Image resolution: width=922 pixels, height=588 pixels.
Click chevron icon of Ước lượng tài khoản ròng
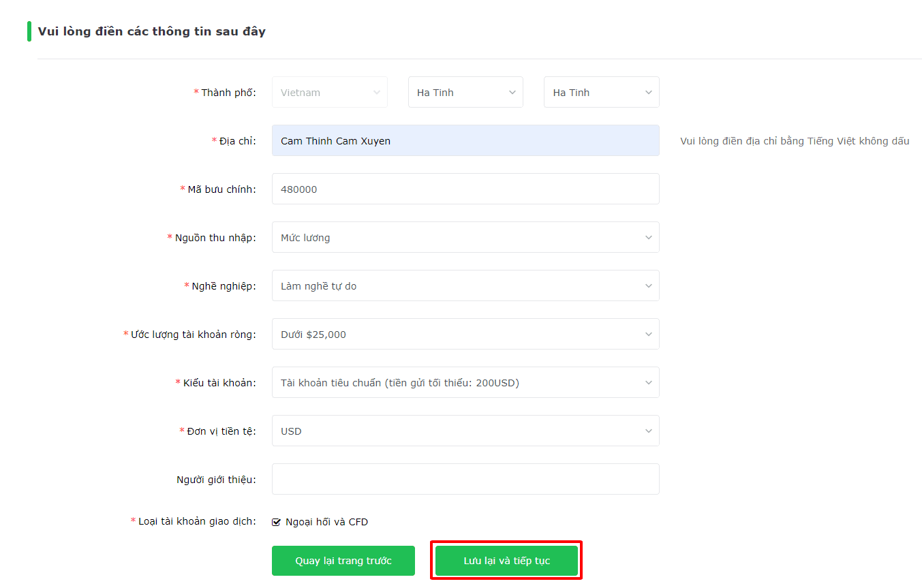click(x=649, y=335)
